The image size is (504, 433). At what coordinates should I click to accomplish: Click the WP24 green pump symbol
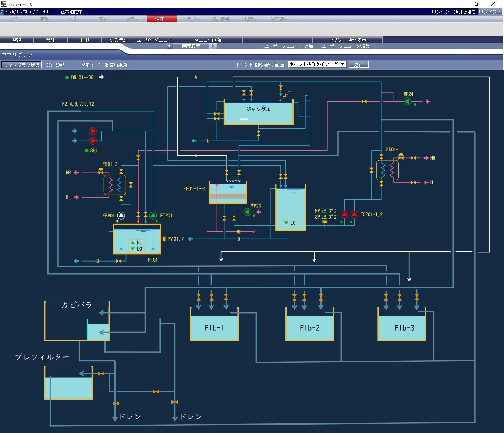[407, 102]
